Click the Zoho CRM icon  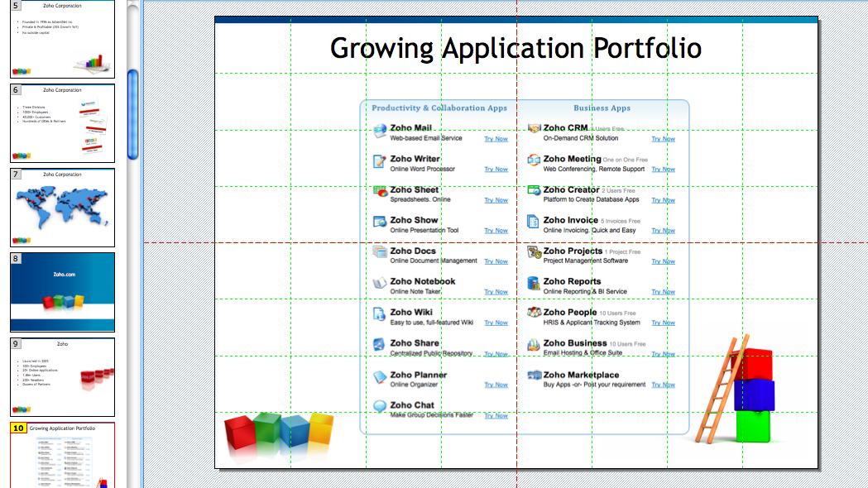(x=535, y=129)
